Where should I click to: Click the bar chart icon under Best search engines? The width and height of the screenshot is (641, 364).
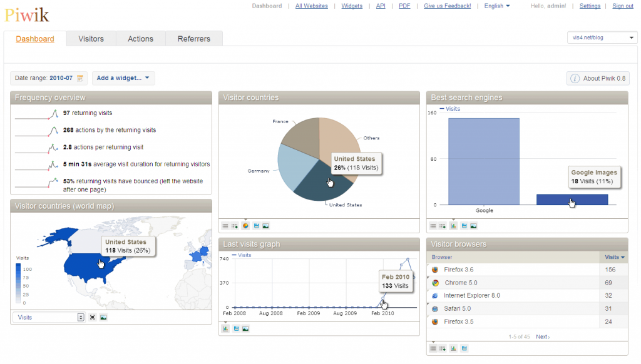[453, 226]
